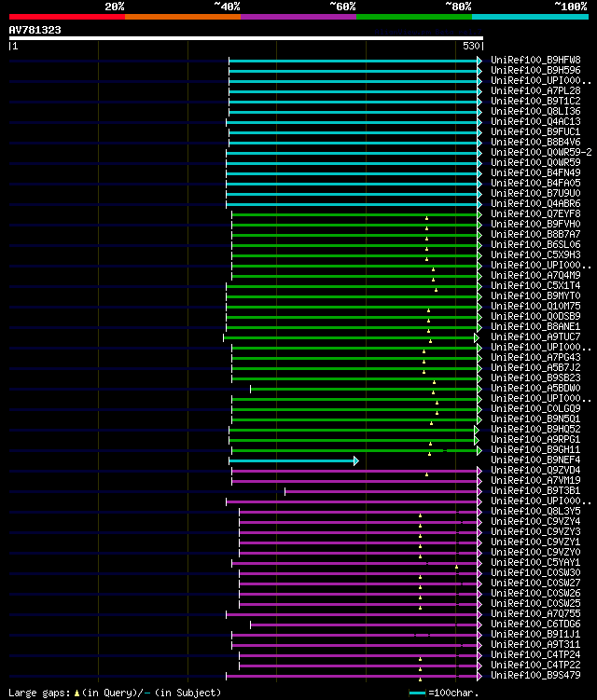The height and width of the screenshot is (700, 597).
Task: Click the UniRef100_B9T3B1 label
Action: (x=535, y=491)
